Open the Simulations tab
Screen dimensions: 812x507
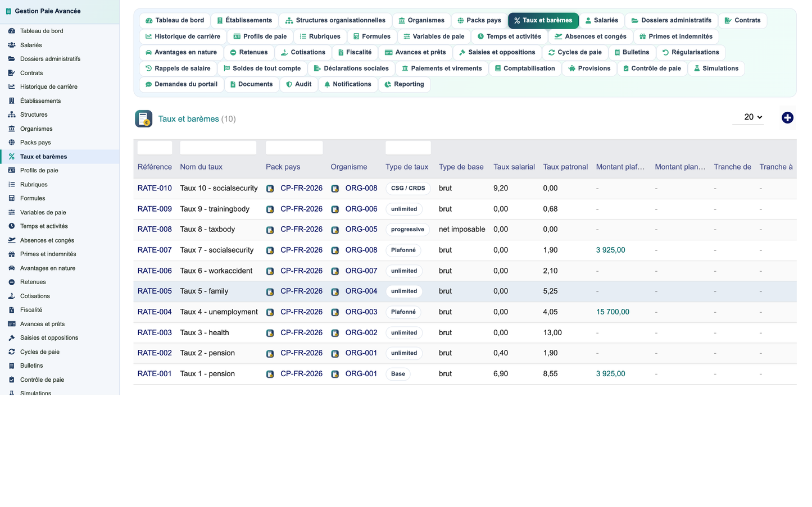pyautogui.click(x=716, y=68)
